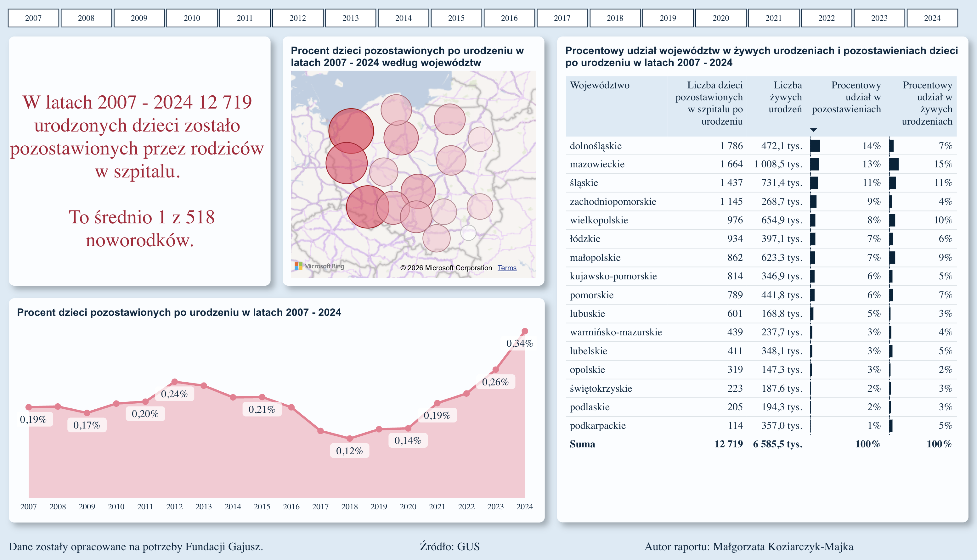Sort table by Województwo column header

[600, 85]
